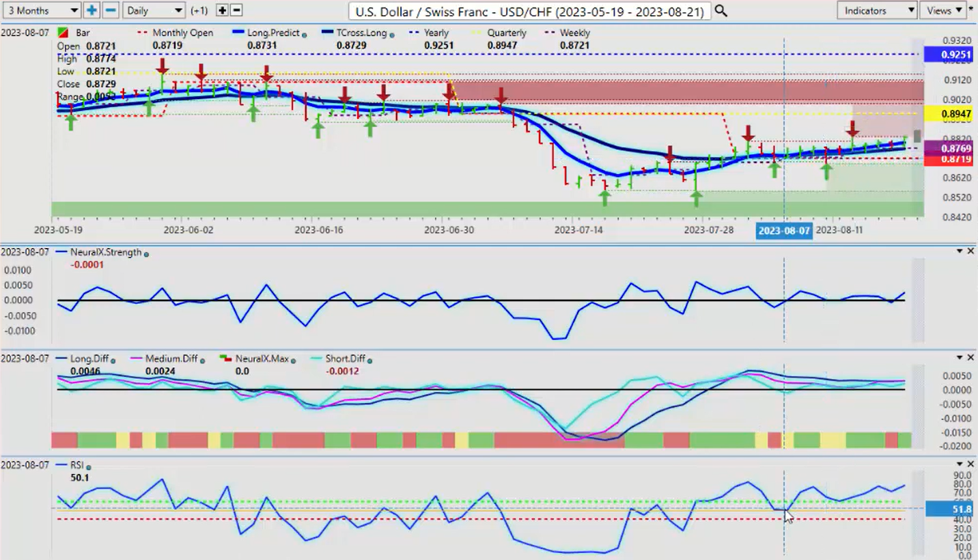Screen dimensions: 978x560
Task: Click the 2023-06-30 date axis label
Action: (449, 230)
